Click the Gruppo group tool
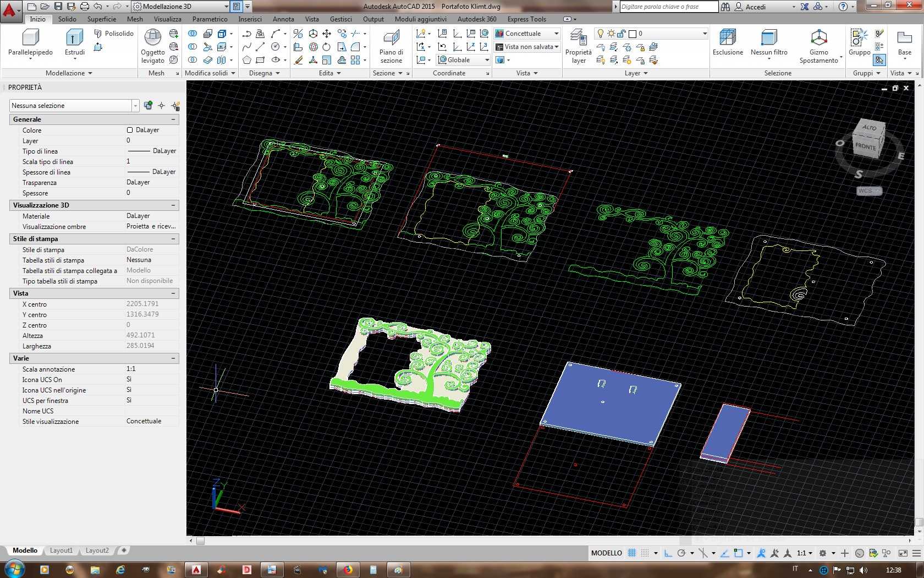The image size is (924, 578). 859,43
